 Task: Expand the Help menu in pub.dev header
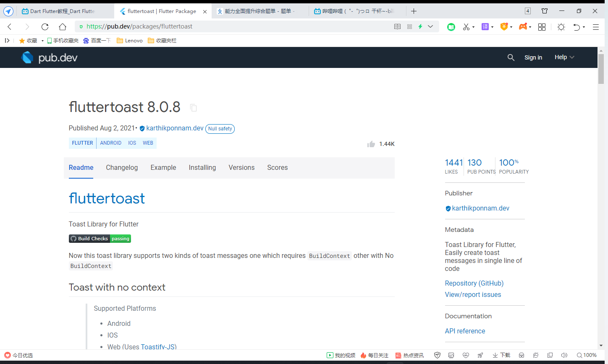(564, 57)
